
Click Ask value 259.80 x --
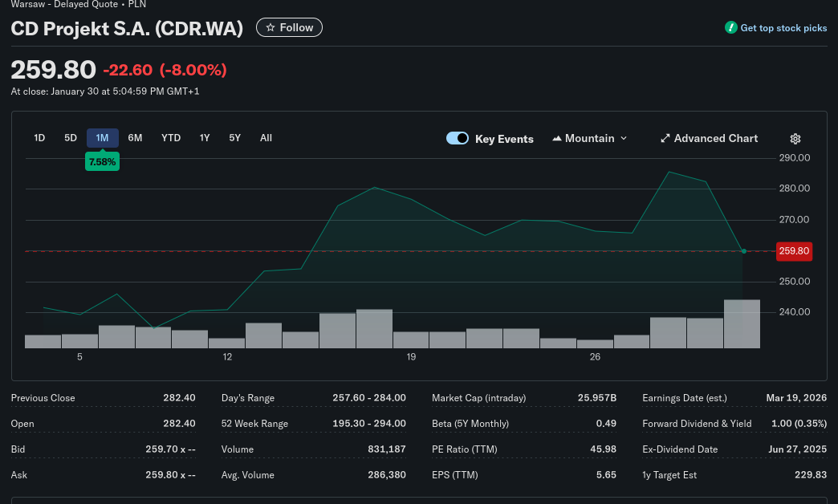170,474
